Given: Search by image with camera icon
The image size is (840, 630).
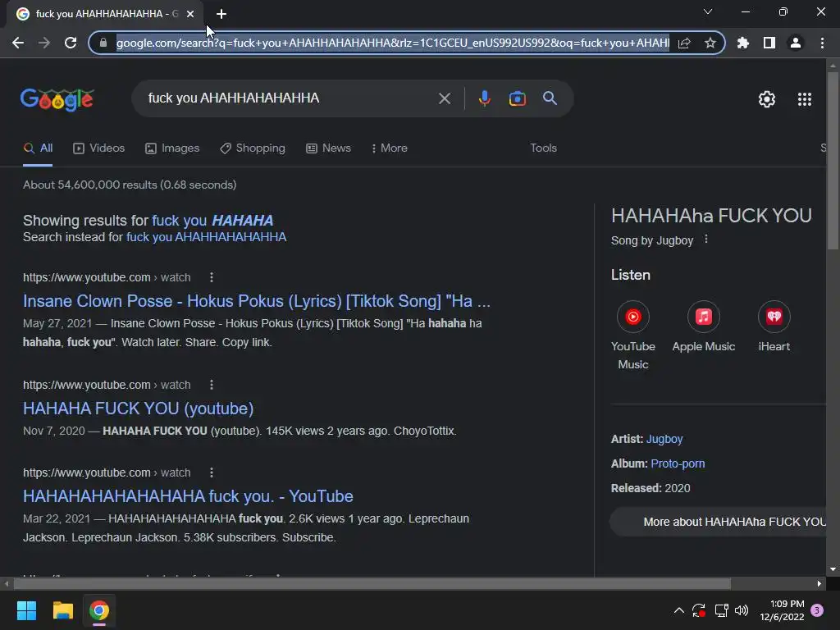Looking at the screenshot, I should [x=517, y=98].
